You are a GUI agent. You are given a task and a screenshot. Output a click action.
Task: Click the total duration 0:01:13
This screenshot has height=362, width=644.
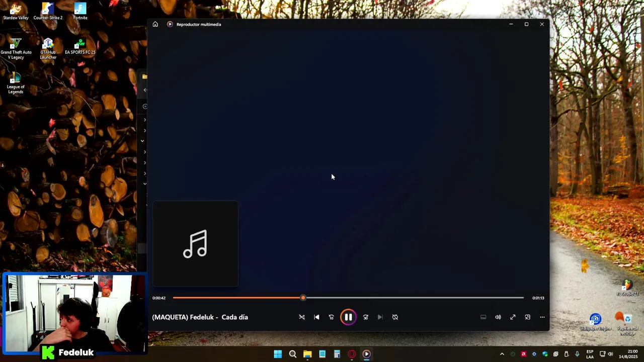coord(538,298)
